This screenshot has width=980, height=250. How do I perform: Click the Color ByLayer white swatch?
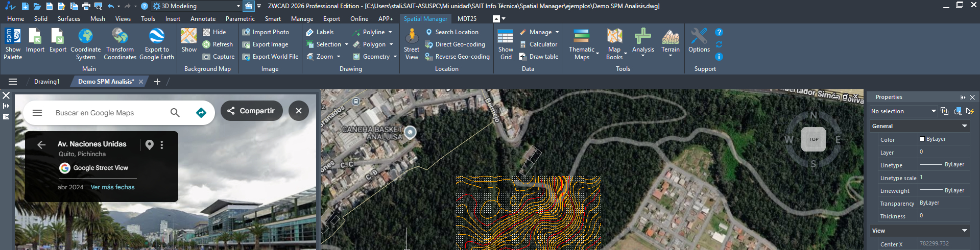(922, 139)
